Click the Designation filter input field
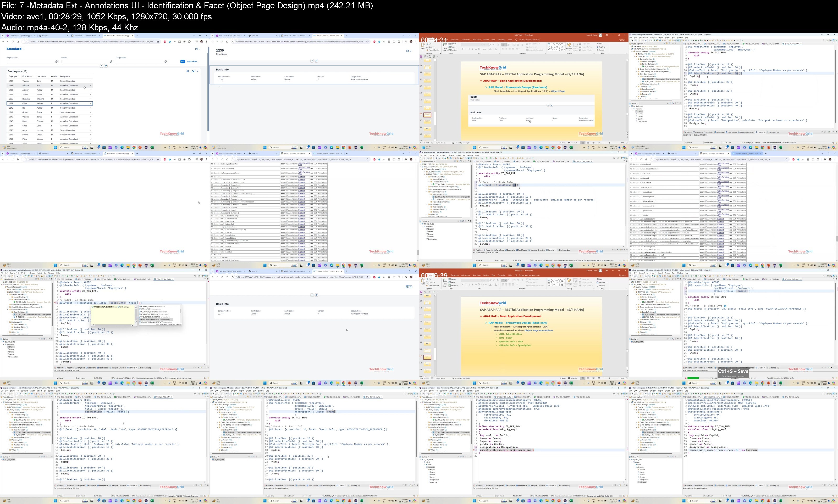 click(x=141, y=61)
